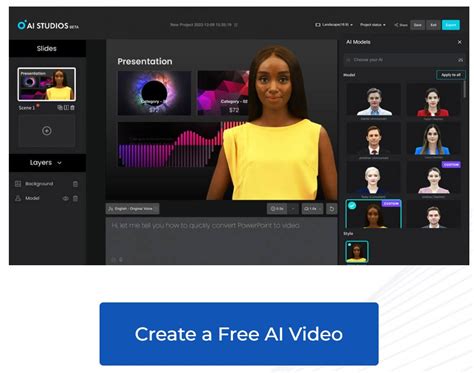The width and height of the screenshot is (474, 373).
Task: Open the English Original Voice language dropdown
Action: [x=132, y=209]
